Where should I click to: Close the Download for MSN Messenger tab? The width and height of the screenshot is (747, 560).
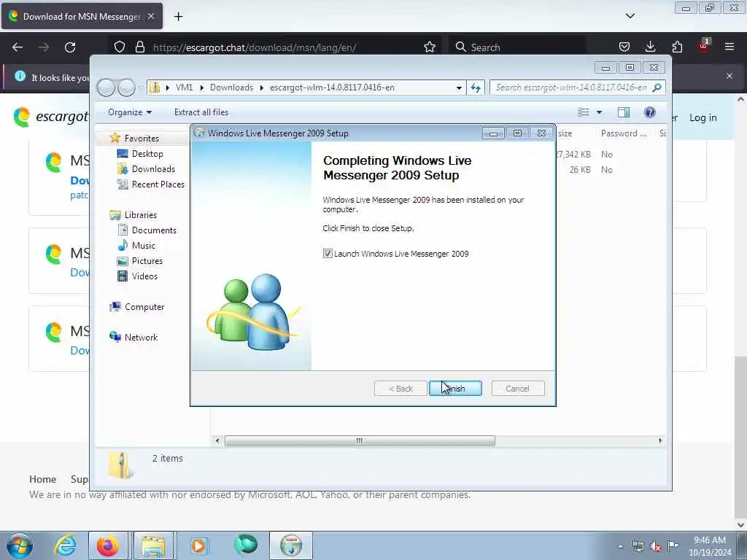click(151, 16)
